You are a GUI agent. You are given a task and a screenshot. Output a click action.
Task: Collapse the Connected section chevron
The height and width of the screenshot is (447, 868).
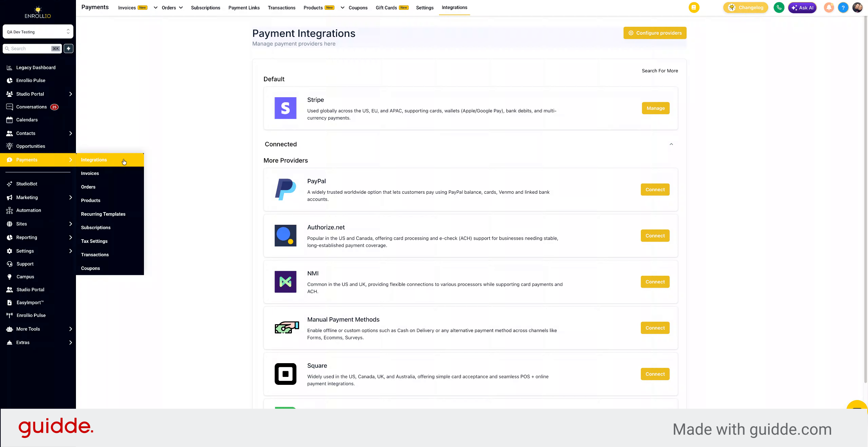pos(671,144)
